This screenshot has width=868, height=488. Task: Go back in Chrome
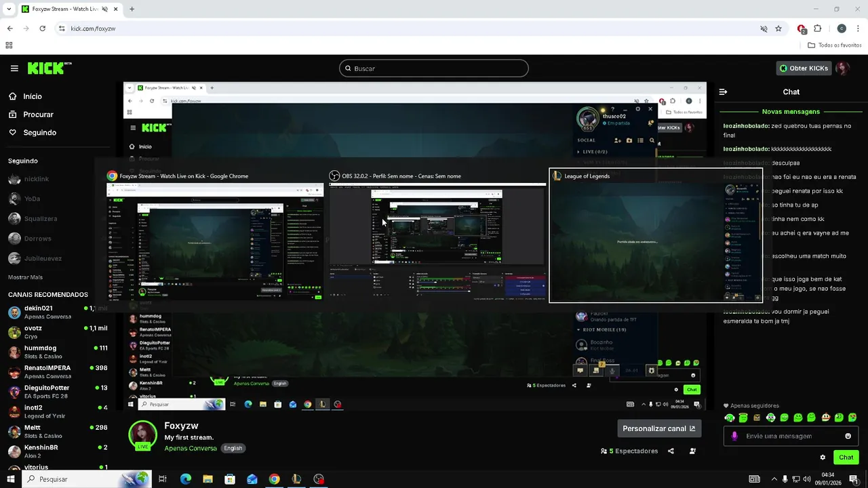(x=10, y=28)
